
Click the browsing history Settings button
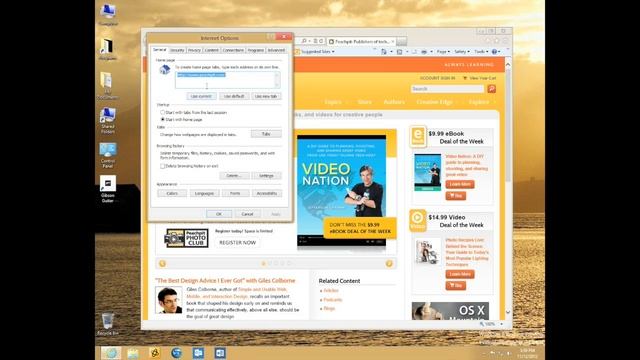point(266,176)
